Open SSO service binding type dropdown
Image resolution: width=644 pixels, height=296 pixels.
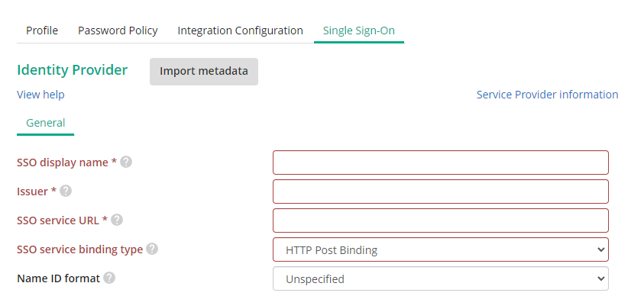[441, 249]
